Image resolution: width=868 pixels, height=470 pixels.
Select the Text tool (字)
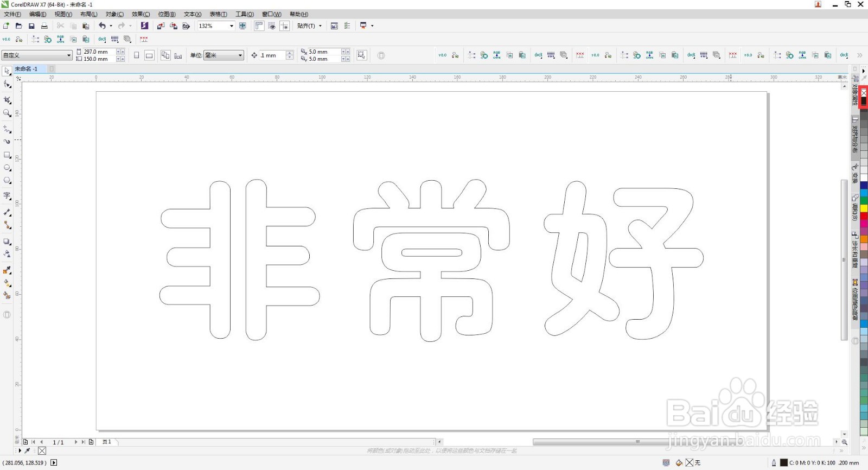pyautogui.click(x=7, y=196)
